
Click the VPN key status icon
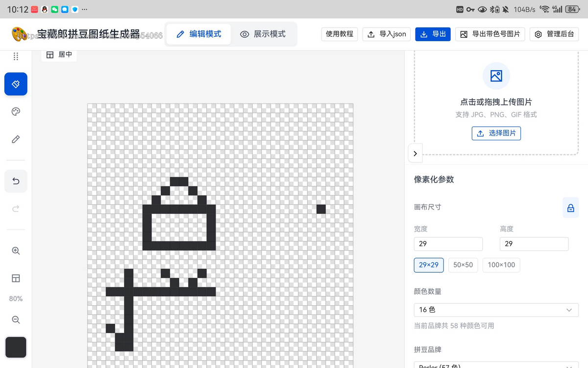coord(470,9)
